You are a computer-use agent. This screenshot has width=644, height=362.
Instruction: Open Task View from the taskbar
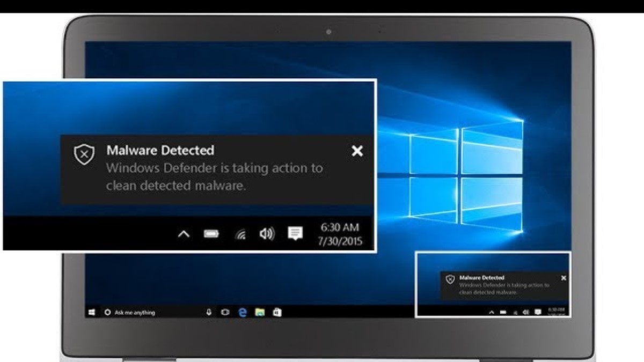coord(225,312)
